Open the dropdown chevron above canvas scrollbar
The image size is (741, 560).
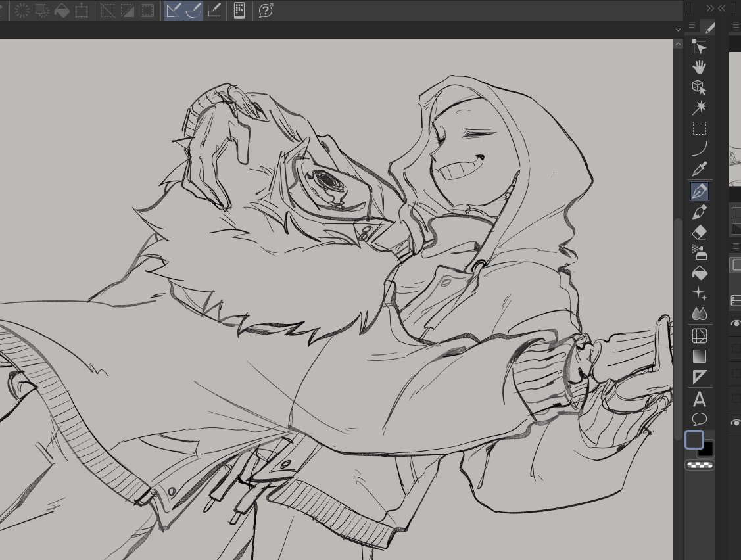click(678, 30)
